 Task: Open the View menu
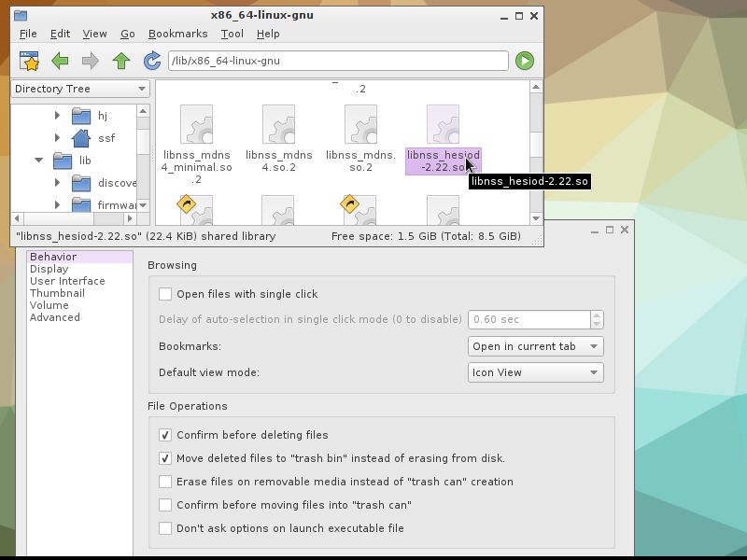94,34
